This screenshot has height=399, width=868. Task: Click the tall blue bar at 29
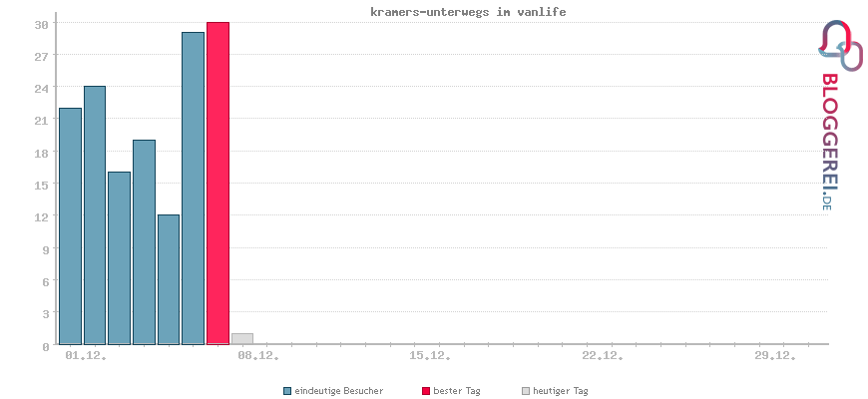[x=193, y=188]
